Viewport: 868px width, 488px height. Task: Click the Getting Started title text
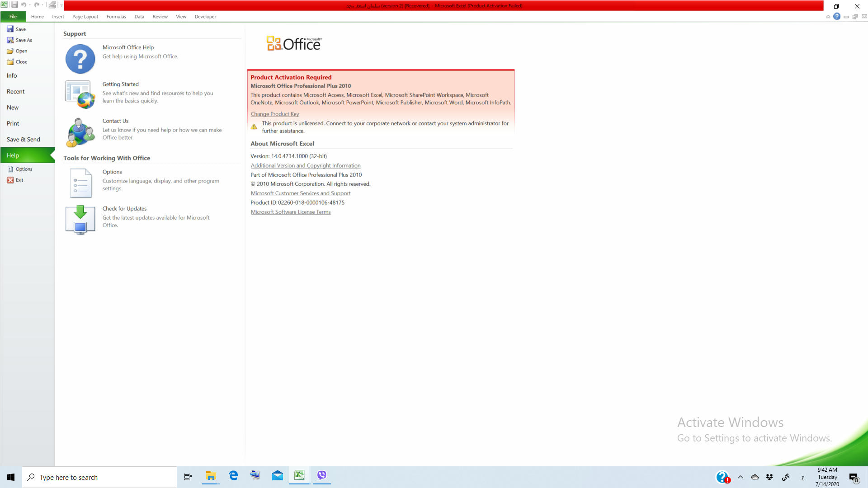[x=120, y=84]
